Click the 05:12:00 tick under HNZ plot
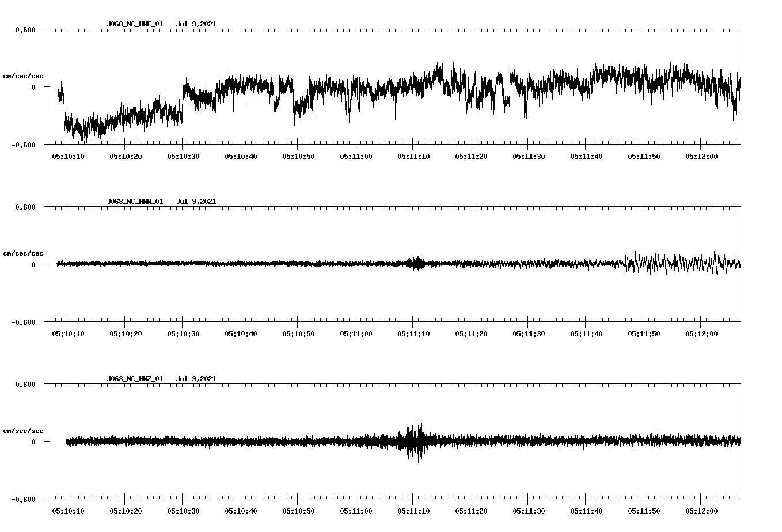The width and height of the screenshot is (782, 532). pyautogui.click(x=701, y=511)
